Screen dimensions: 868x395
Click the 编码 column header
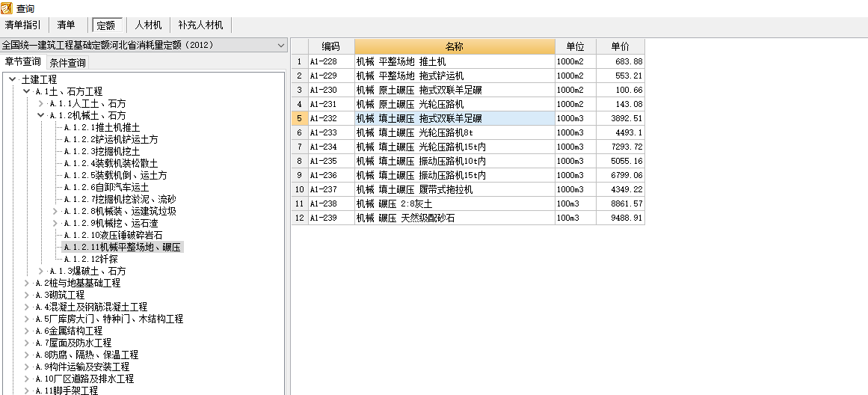point(331,46)
